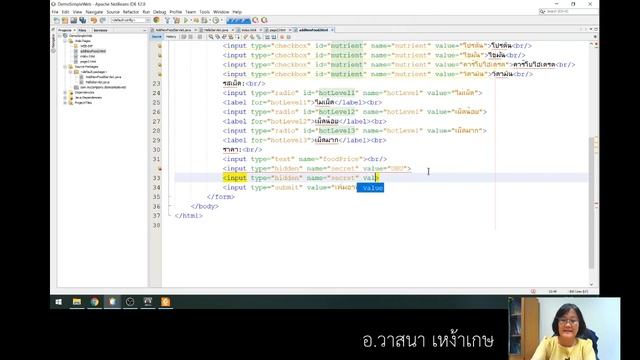Click the Source view button

(x=157, y=37)
